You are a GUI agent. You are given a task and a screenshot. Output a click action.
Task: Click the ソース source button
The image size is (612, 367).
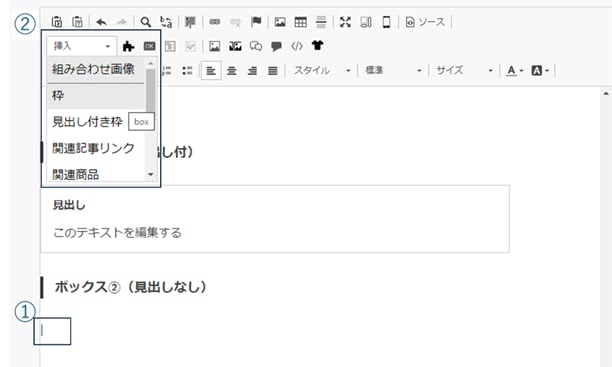tap(425, 22)
